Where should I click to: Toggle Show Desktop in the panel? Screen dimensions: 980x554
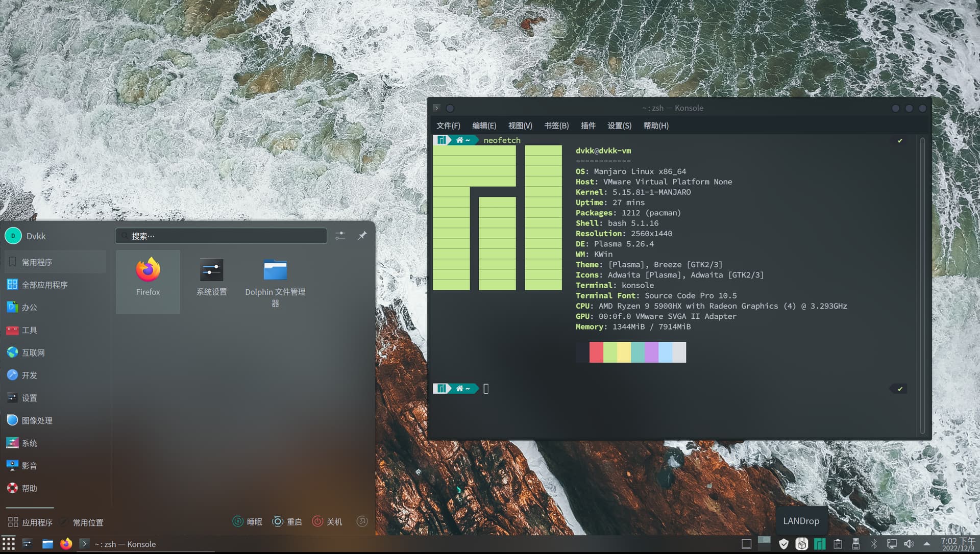(746, 544)
